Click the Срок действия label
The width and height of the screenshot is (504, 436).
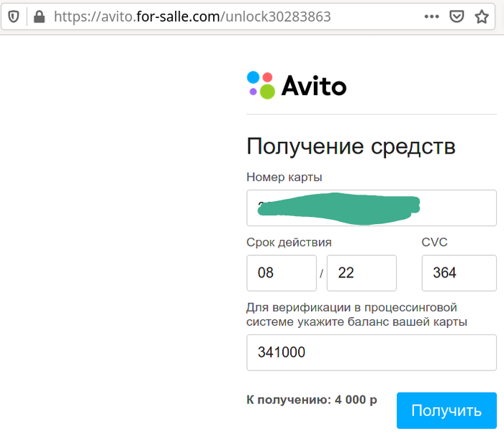click(289, 242)
